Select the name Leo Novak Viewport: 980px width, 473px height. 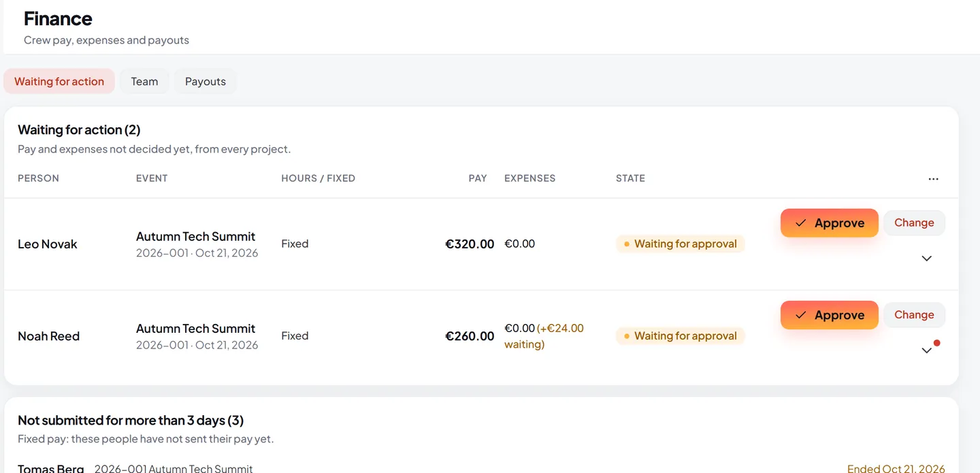48,244
